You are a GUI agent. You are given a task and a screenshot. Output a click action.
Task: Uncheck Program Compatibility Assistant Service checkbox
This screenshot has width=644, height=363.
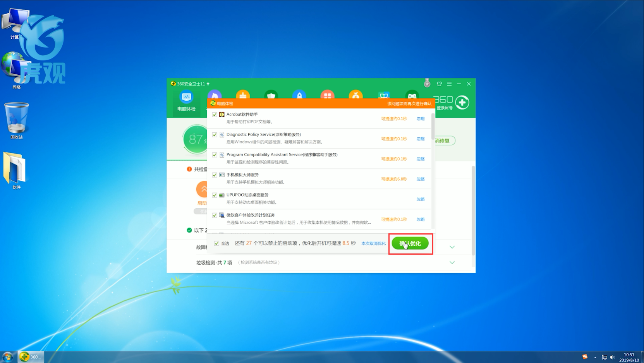click(x=215, y=155)
